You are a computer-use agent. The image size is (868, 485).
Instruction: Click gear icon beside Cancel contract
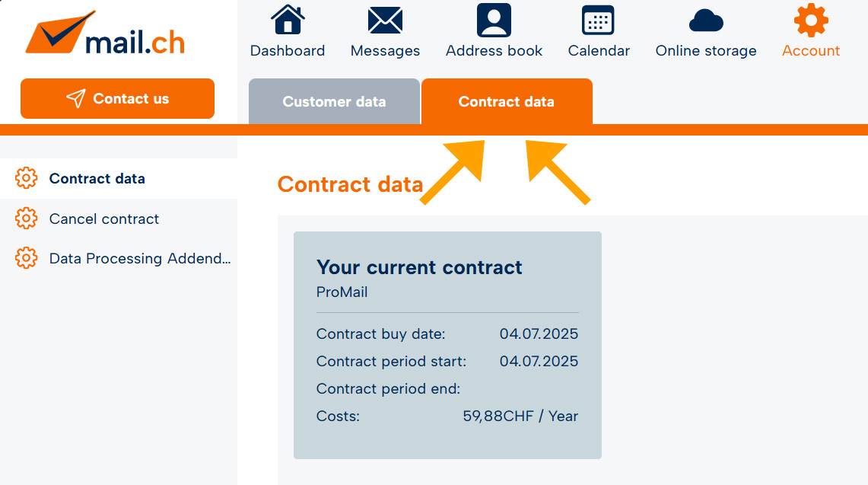(26, 219)
